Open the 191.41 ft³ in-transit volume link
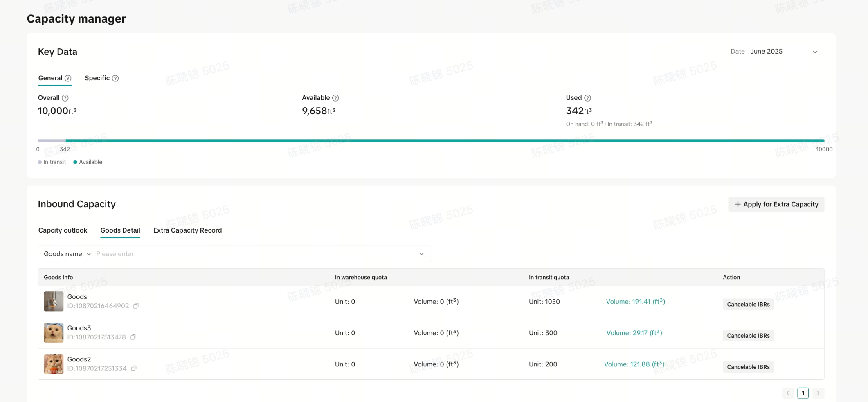Viewport: 868px width, 402px height. pos(635,302)
